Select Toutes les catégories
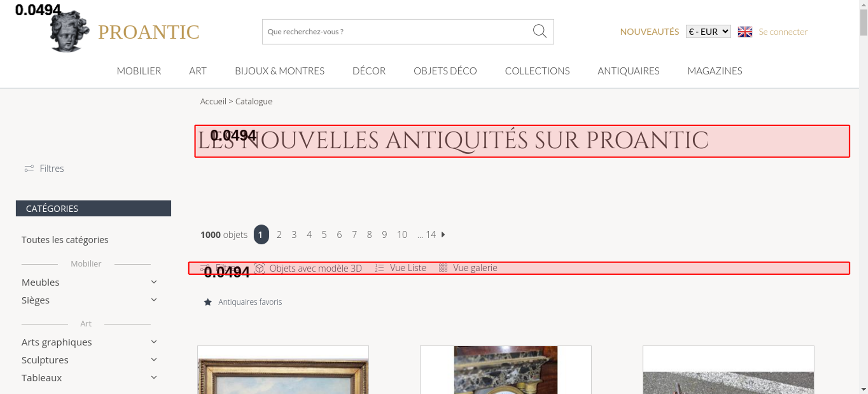 65,240
